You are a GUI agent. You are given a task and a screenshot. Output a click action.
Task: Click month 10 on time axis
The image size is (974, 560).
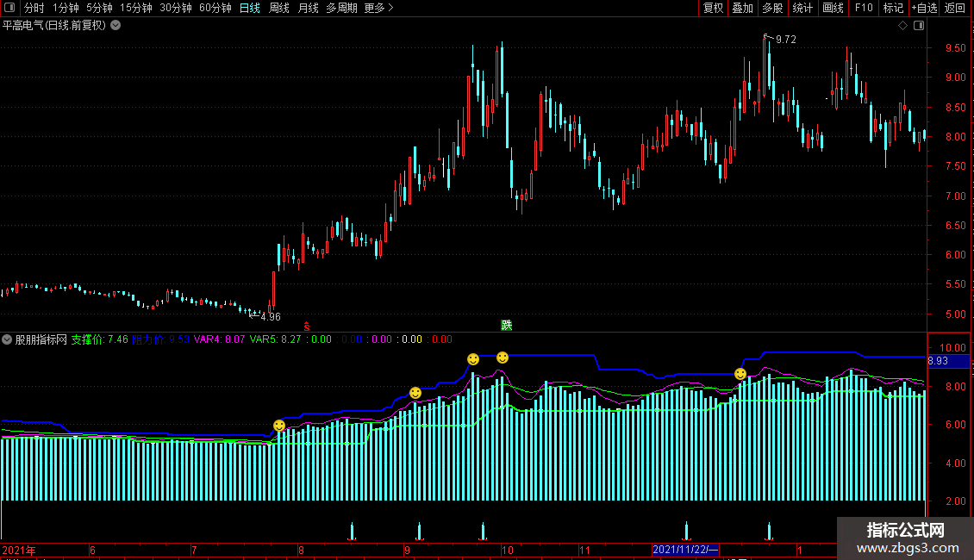[x=508, y=550]
